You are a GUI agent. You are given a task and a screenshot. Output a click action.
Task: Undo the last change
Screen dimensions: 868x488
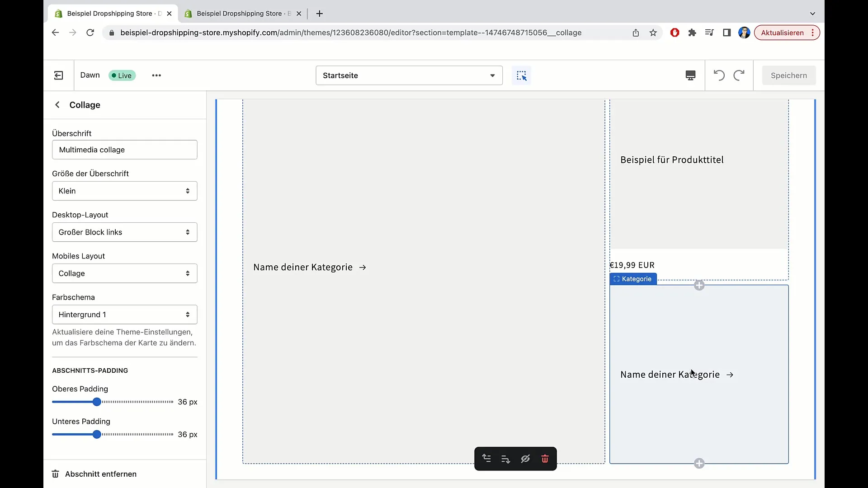(x=719, y=75)
